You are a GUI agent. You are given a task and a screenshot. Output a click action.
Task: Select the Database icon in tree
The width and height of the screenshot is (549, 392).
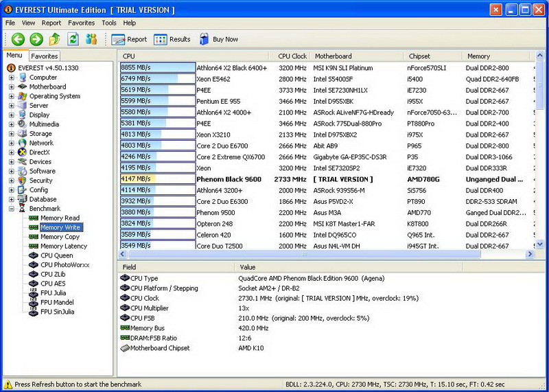click(22, 199)
